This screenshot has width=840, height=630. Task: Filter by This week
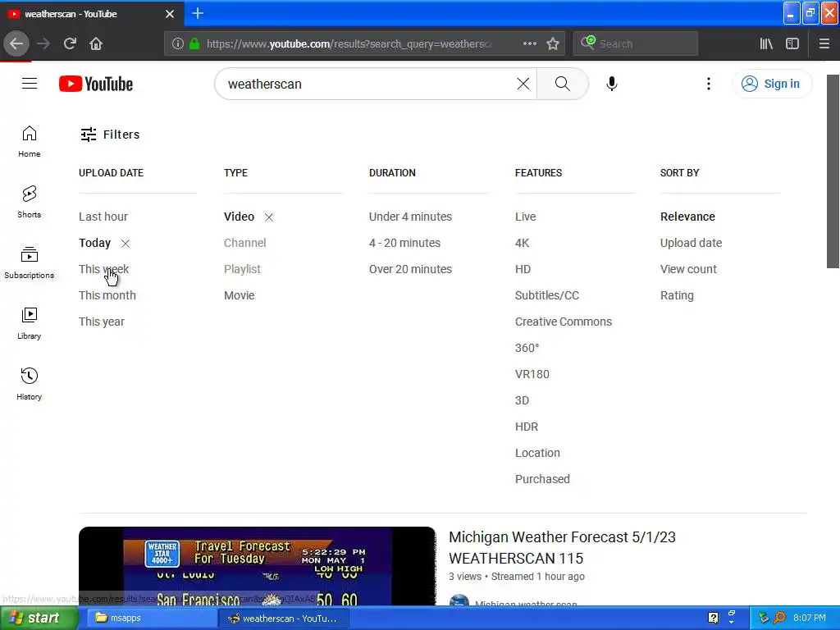click(104, 269)
